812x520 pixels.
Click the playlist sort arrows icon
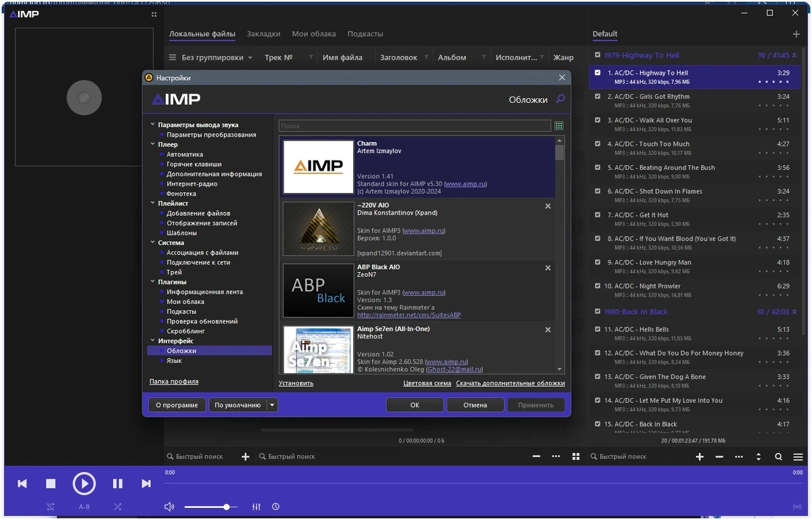pyautogui.click(x=759, y=456)
